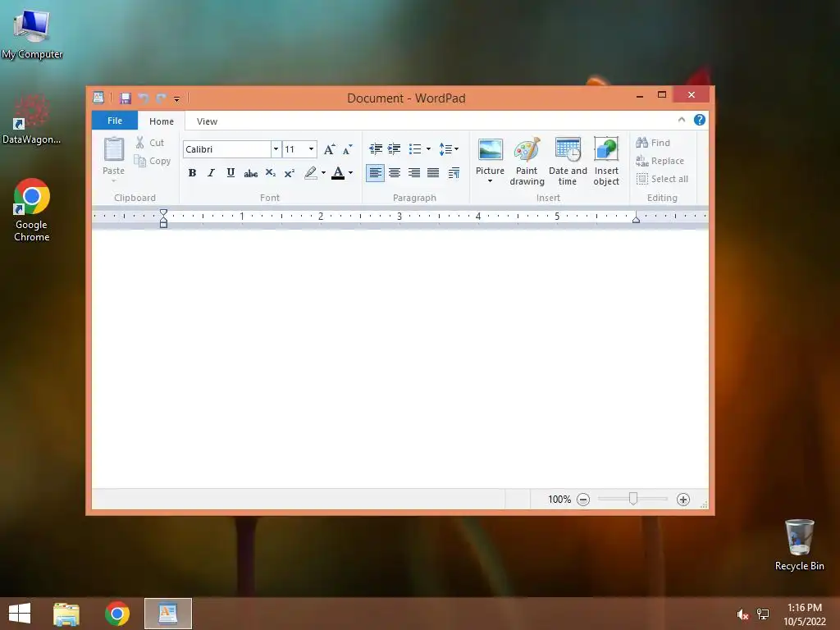
Task: Click Select all in Editing group
Action: pyautogui.click(x=662, y=179)
